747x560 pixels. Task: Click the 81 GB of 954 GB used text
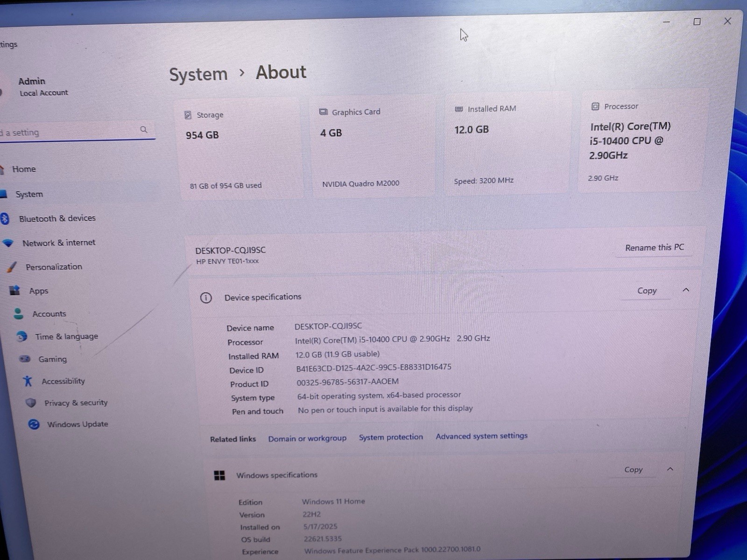click(x=226, y=186)
